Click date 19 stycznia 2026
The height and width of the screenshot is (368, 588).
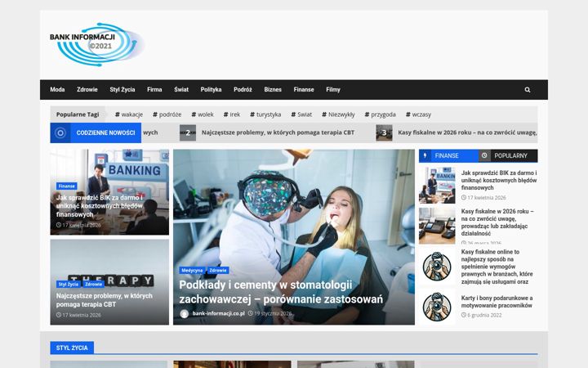point(269,313)
